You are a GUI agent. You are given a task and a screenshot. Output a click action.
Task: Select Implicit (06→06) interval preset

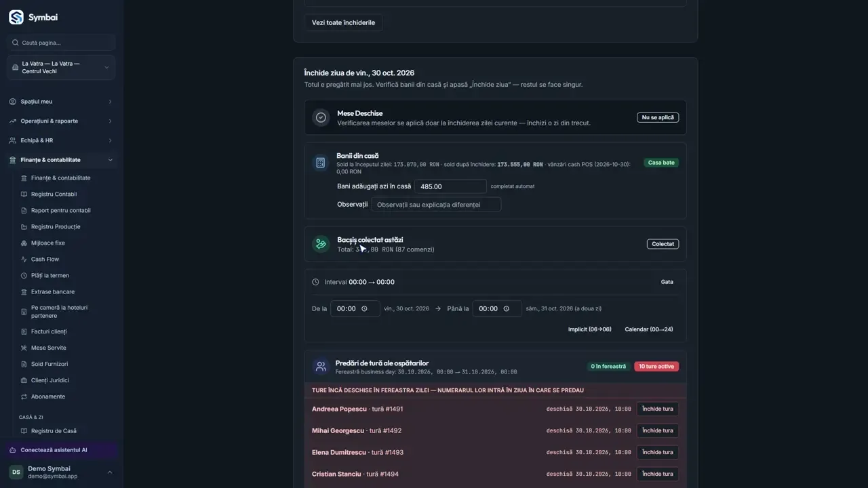pos(589,329)
